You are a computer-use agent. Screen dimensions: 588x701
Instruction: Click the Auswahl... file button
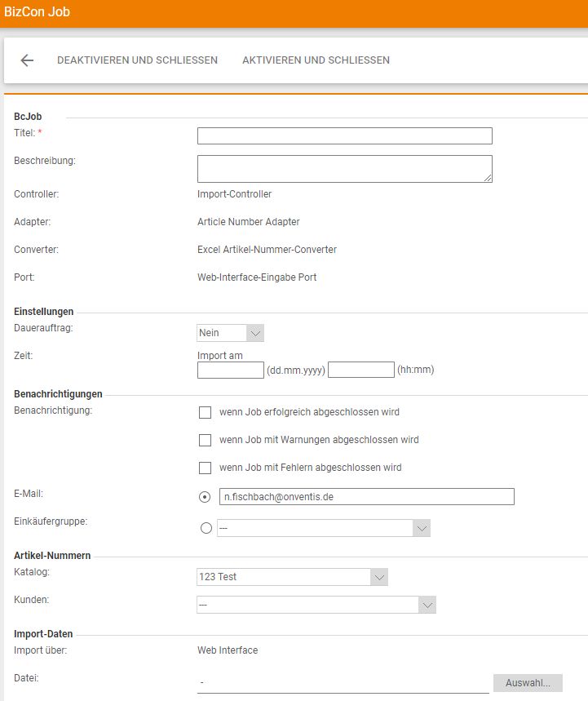click(x=528, y=683)
